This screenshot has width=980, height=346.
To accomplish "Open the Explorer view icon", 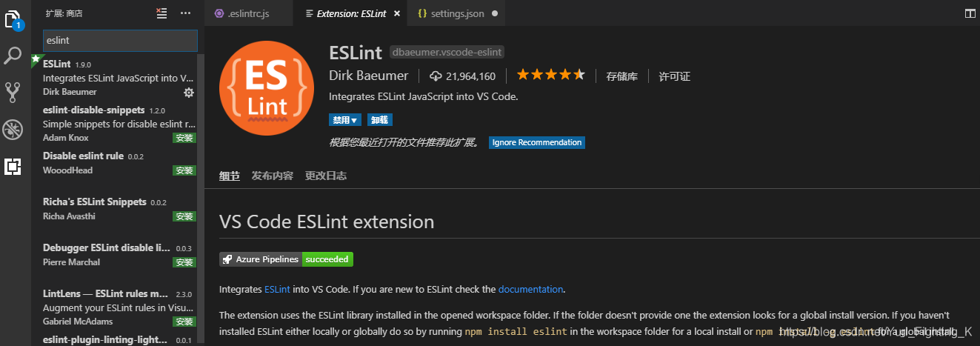I will pyautogui.click(x=13, y=18).
